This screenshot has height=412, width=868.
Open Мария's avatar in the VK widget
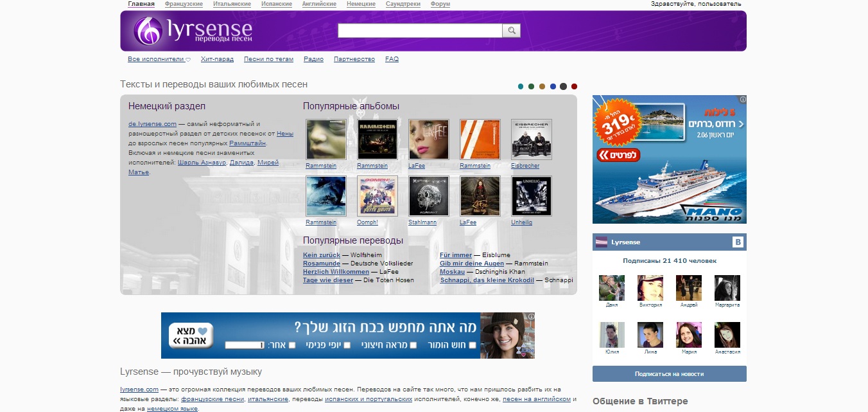689,335
